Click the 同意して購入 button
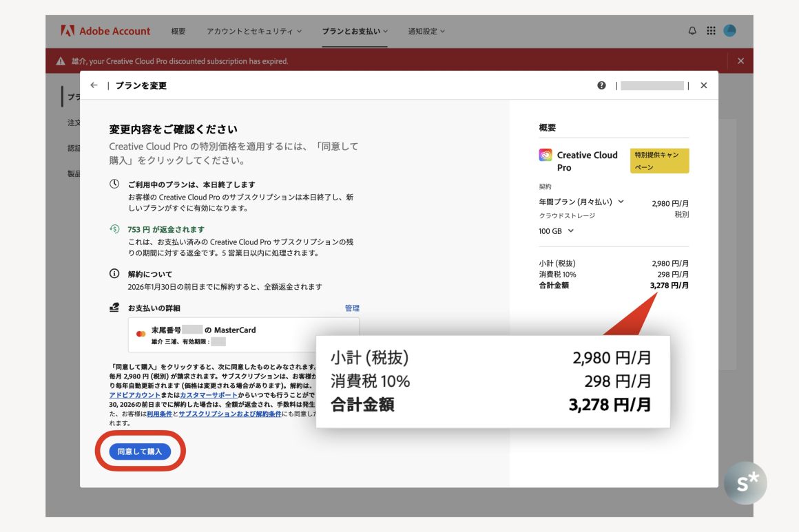The height and width of the screenshot is (532, 799). point(140,451)
